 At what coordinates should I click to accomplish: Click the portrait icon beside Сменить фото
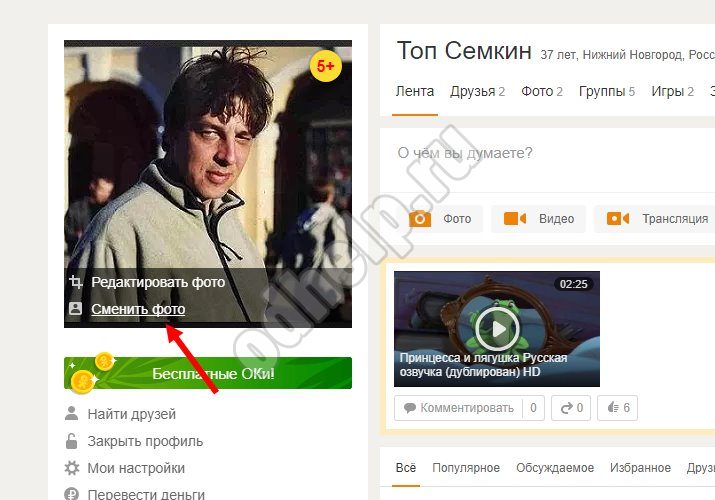click(x=75, y=309)
